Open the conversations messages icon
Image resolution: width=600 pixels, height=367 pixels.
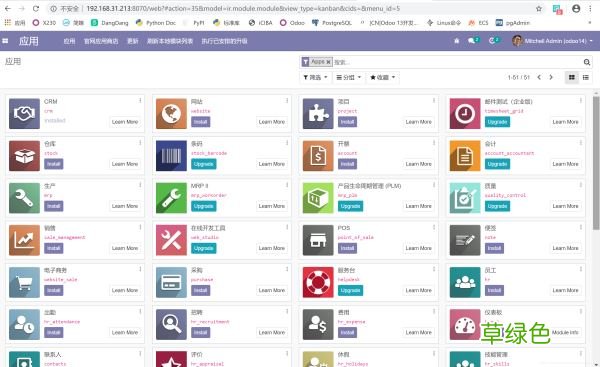473,40
